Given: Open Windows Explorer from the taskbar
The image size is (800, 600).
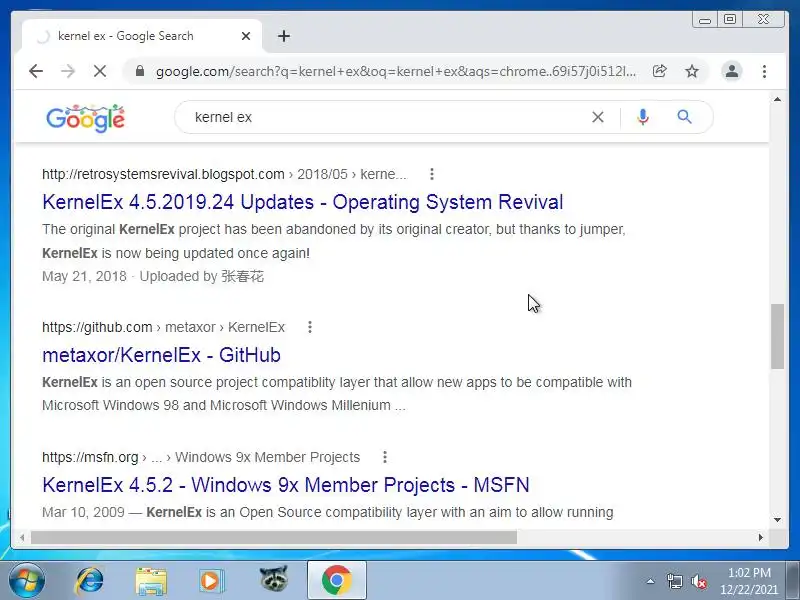Looking at the screenshot, I should tap(151, 581).
